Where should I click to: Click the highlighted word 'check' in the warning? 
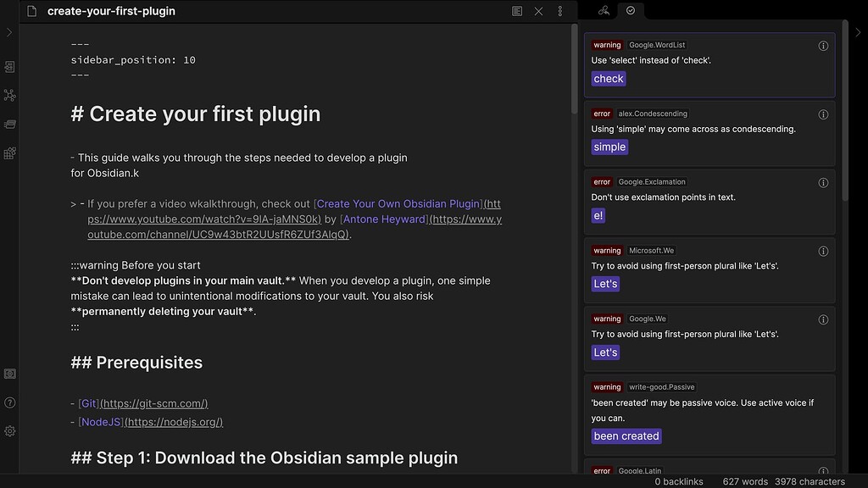pos(608,78)
